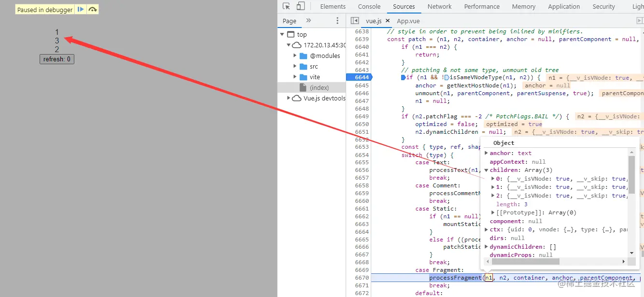This screenshot has height=297, width=644.
Task: Click the refresh: 0 button
Action: [x=57, y=59]
